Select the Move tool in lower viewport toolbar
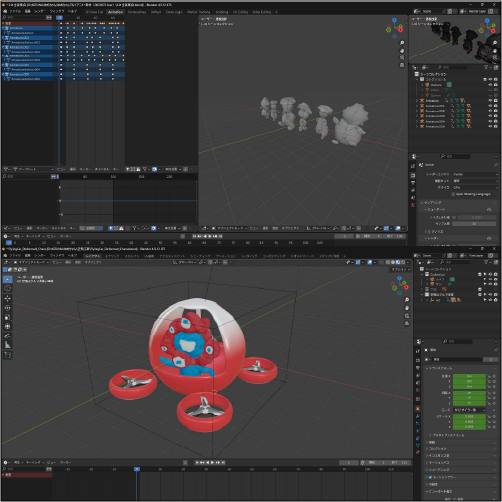Image resolution: width=502 pixels, height=502 pixels. click(8, 298)
